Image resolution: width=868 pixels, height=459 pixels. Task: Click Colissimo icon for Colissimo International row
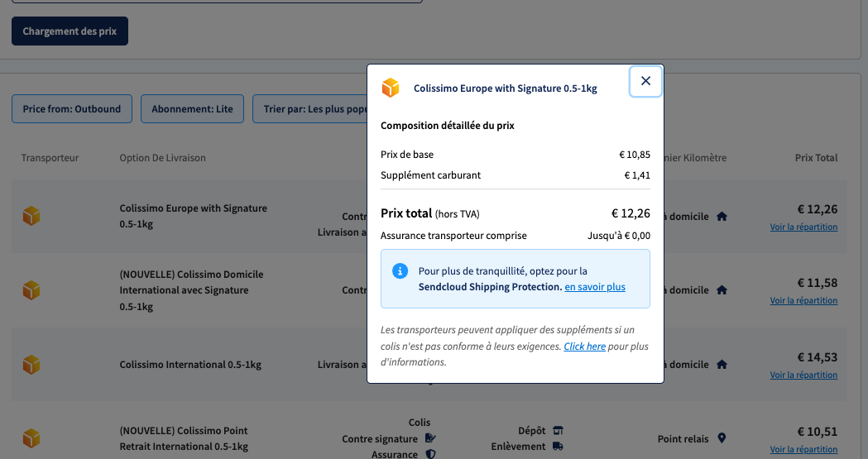point(31,365)
